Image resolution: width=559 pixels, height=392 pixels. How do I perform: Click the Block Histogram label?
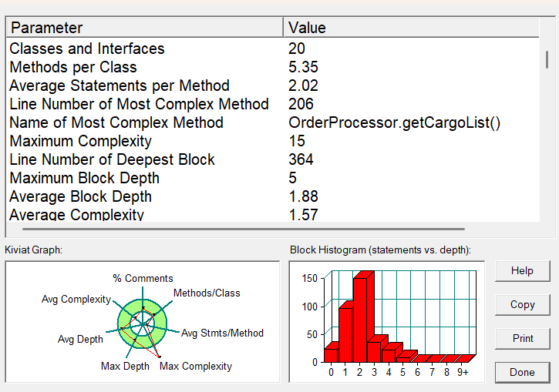(x=380, y=250)
